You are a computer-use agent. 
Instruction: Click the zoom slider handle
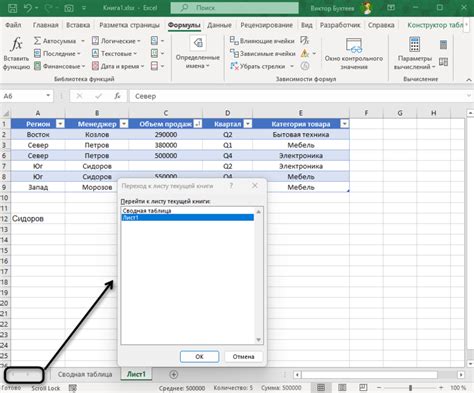tap(410, 388)
